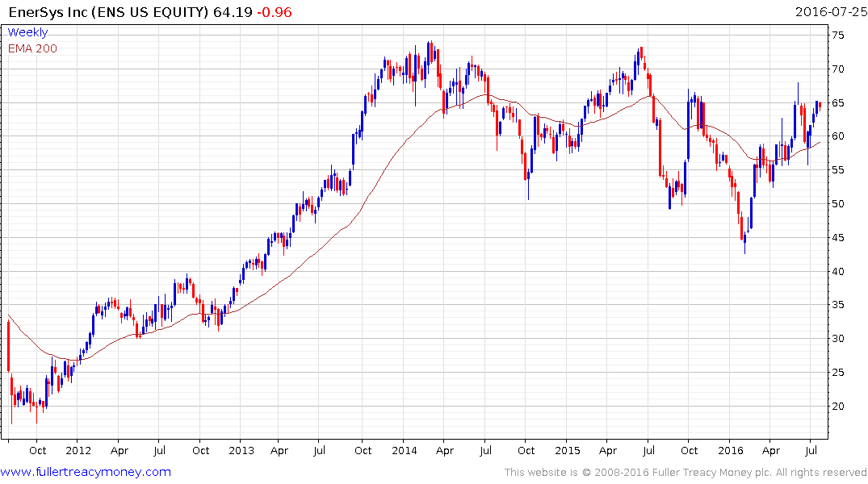Image resolution: width=868 pixels, height=484 pixels.
Task: Click the 40 price axis label
Action: tap(837, 271)
